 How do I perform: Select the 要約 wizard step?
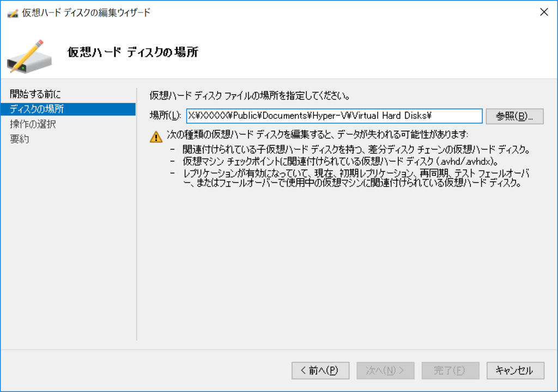click(x=19, y=139)
